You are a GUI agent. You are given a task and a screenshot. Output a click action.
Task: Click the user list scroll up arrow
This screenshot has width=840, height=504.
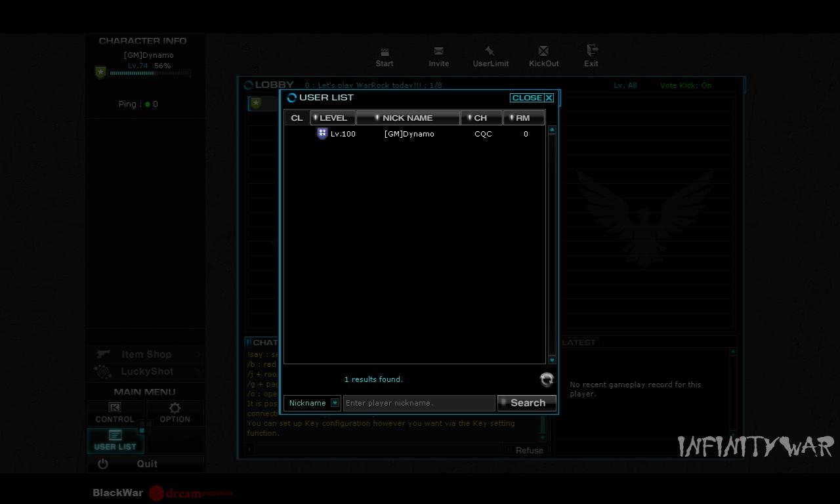coord(552,130)
